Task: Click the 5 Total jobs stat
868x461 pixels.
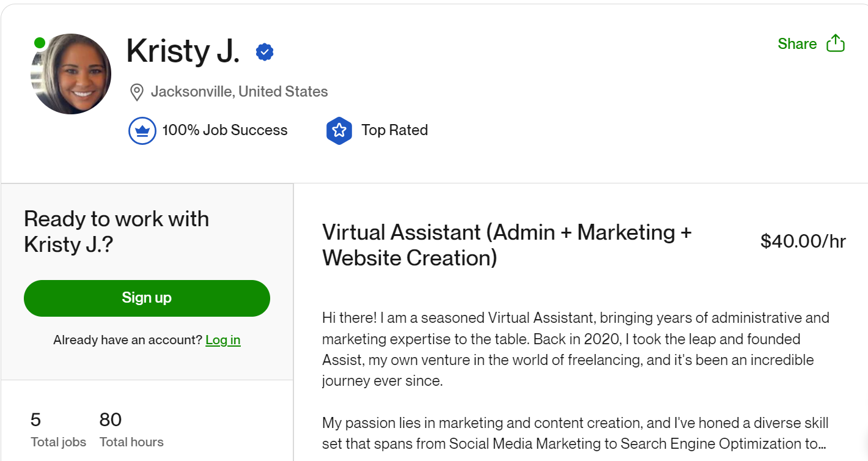Action: click(58, 429)
